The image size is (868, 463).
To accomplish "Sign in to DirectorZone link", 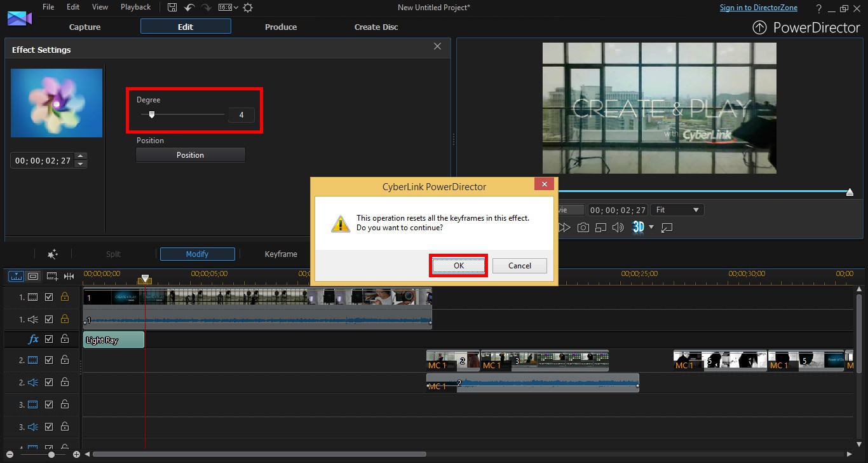I will [759, 8].
